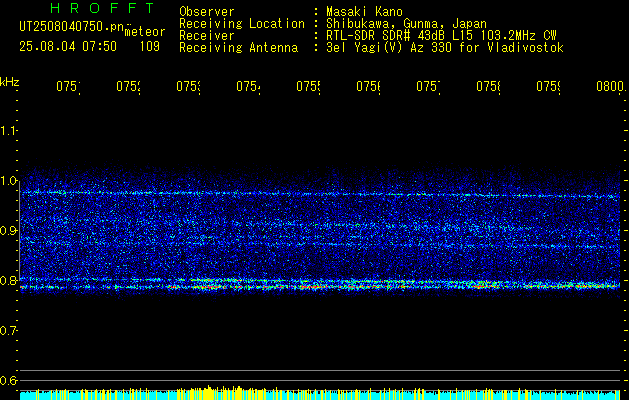The width and height of the screenshot is (629, 400).
Task: Click the Receiving Antenna label
Action: (x=239, y=48)
